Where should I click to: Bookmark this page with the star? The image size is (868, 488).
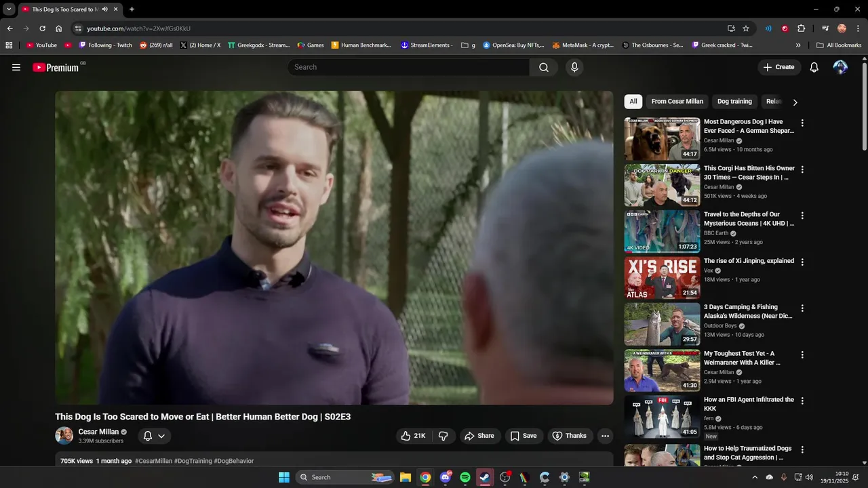click(x=746, y=28)
